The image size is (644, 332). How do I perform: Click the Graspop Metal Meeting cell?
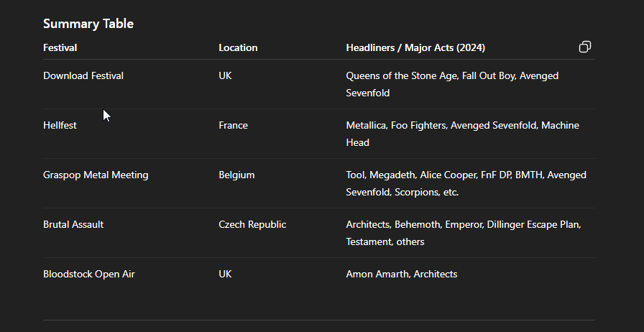[96, 175]
